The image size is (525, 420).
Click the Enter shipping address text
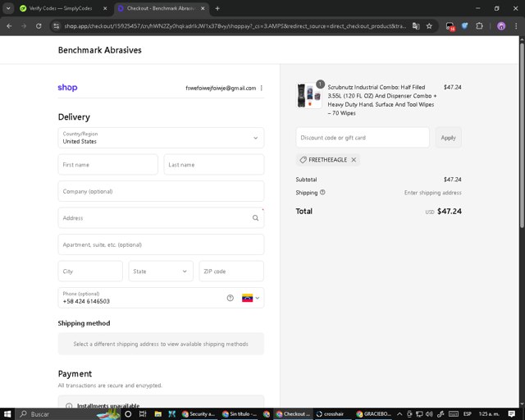click(x=432, y=193)
